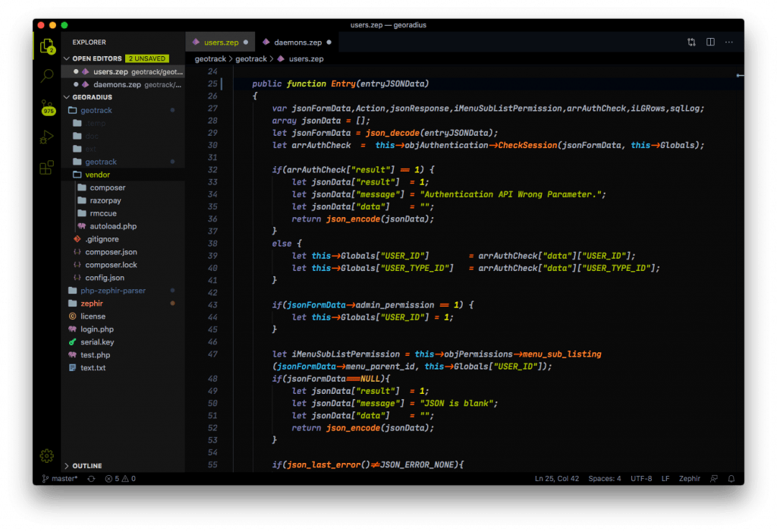Click first geotrack breadcrumb segment
777x532 pixels.
coord(210,58)
